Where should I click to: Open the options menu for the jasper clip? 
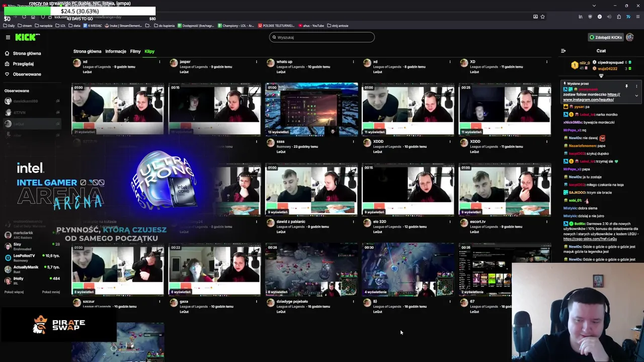(256, 62)
